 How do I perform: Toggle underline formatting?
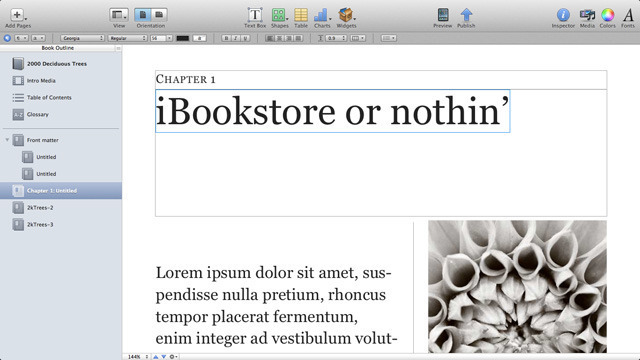[245, 38]
